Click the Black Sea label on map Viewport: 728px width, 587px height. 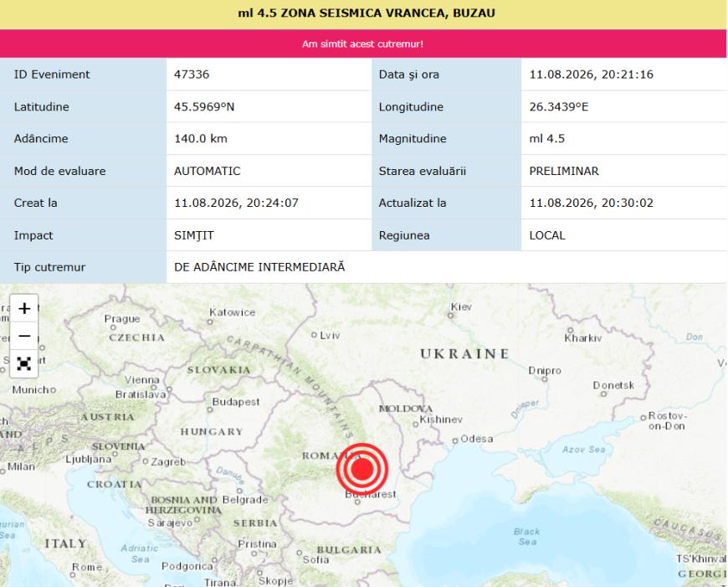click(527, 537)
